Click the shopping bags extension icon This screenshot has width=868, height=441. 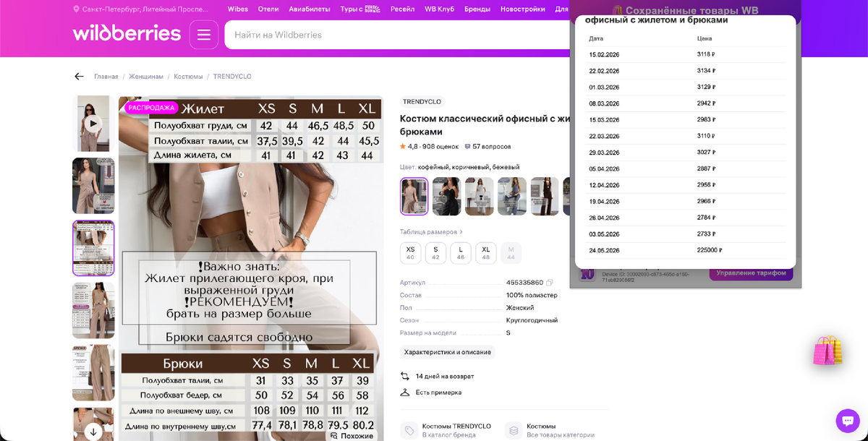click(827, 350)
